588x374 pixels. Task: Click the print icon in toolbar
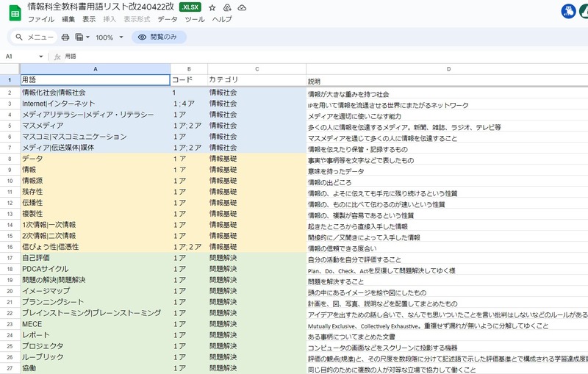point(65,37)
